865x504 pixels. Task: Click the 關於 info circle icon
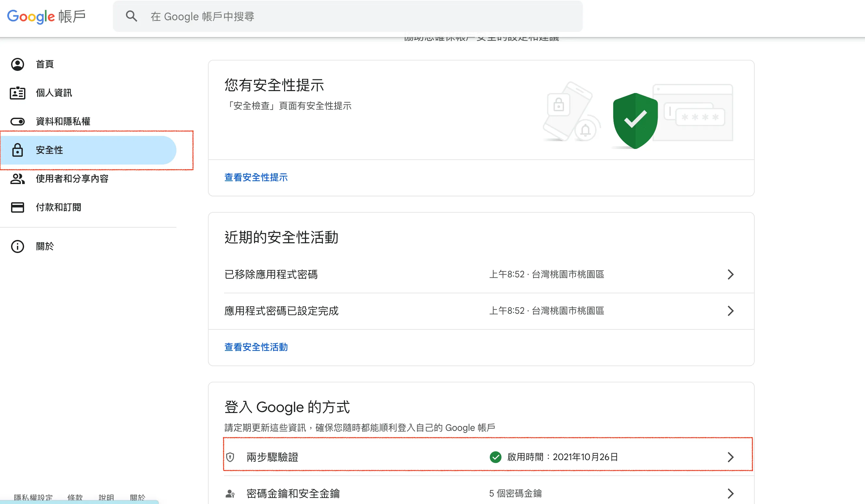[18, 246]
